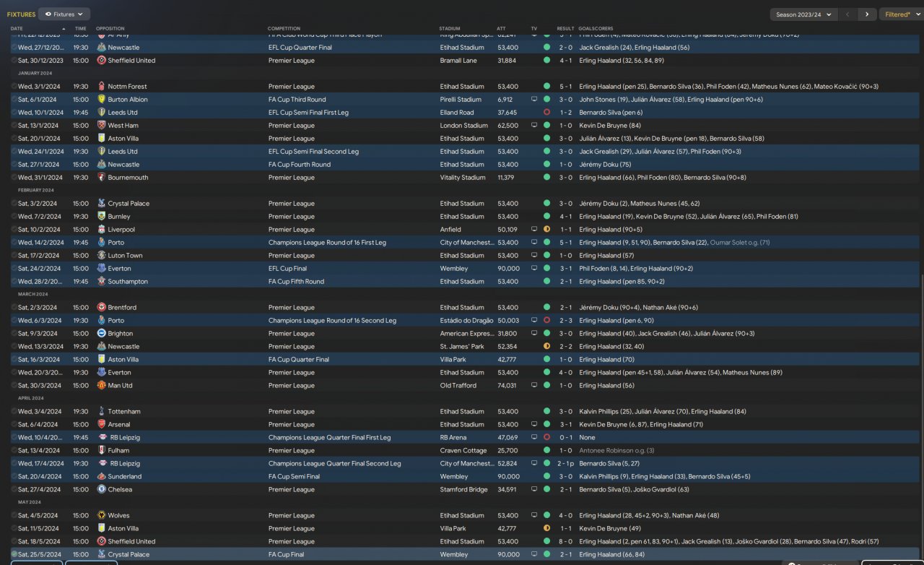Open the Season 2023/24 dropdown

coord(803,14)
